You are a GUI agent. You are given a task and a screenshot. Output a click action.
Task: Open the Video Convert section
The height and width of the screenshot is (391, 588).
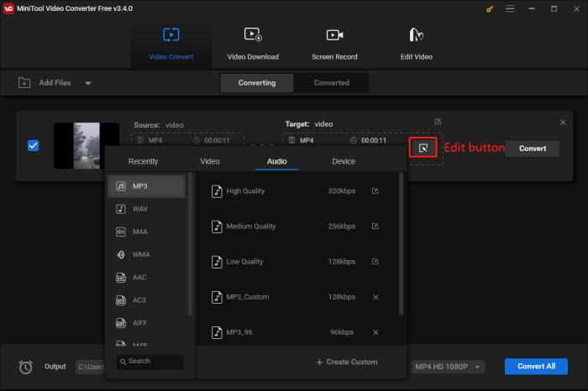click(171, 44)
